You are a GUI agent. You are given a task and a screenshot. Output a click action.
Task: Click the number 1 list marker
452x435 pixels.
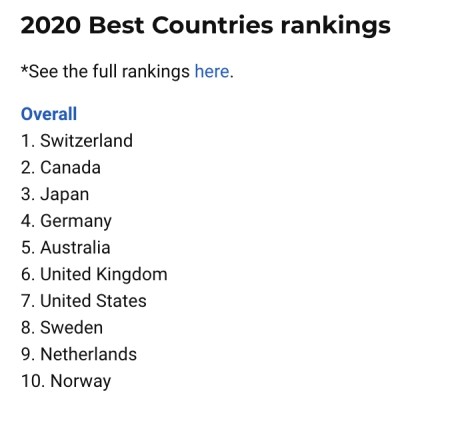pos(28,141)
